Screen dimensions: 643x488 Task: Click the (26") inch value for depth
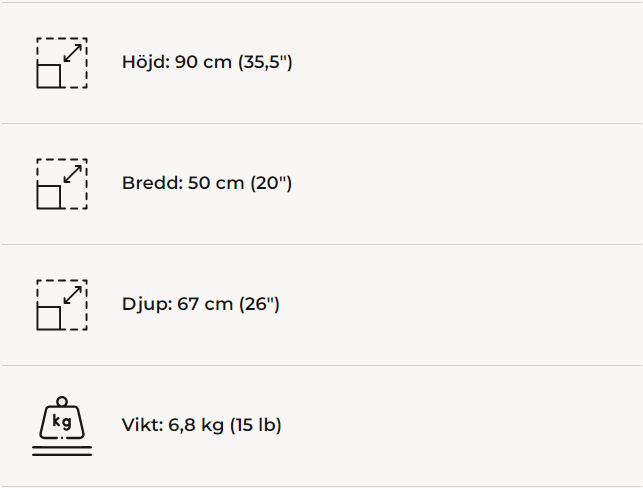[x=258, y=304]
